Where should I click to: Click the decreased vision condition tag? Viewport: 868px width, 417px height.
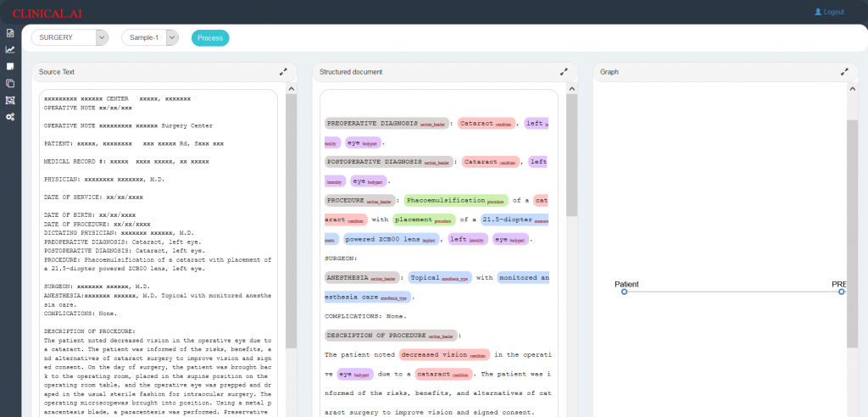coord(444,354)
